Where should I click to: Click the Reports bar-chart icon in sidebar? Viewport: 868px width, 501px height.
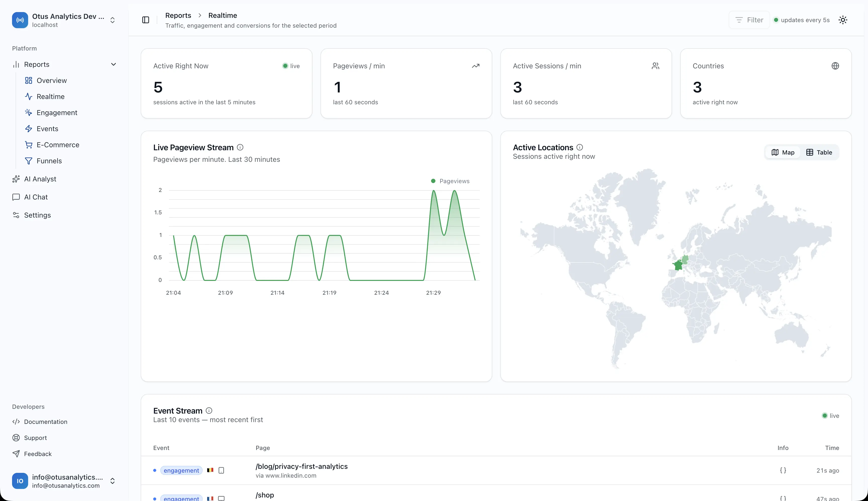pos(16,64)
